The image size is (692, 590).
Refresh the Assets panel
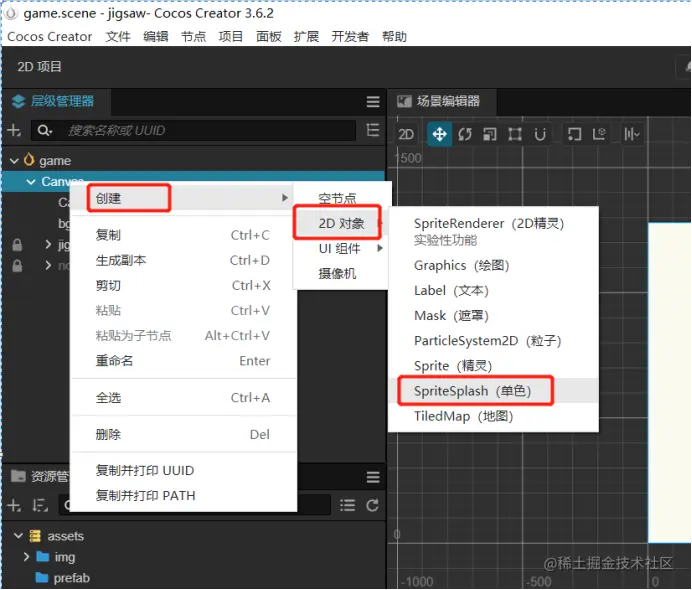[x=372, y=505]
